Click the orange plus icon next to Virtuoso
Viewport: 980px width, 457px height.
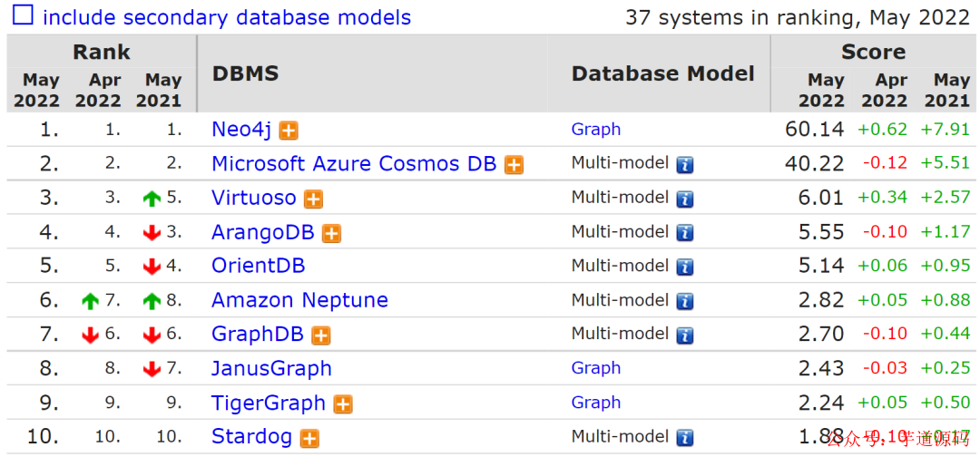click(x=313, y=199)
